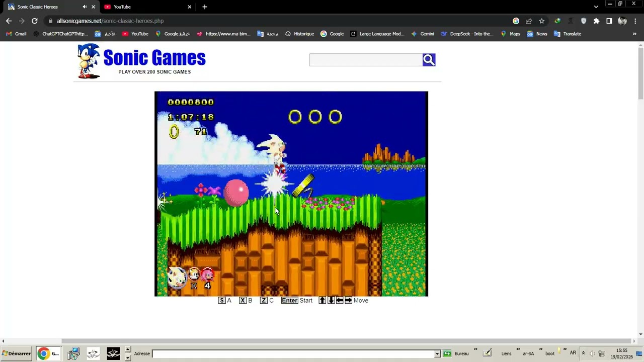This screenshot has height=362, width=644.
Task: Expand the taskbar Adresse dropdown arrow
Action: [437, 354]
